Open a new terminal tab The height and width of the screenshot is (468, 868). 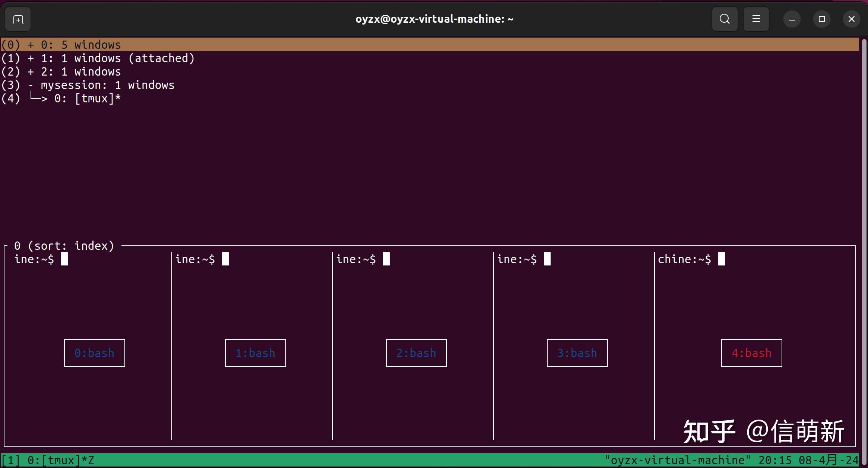(17, 19)
